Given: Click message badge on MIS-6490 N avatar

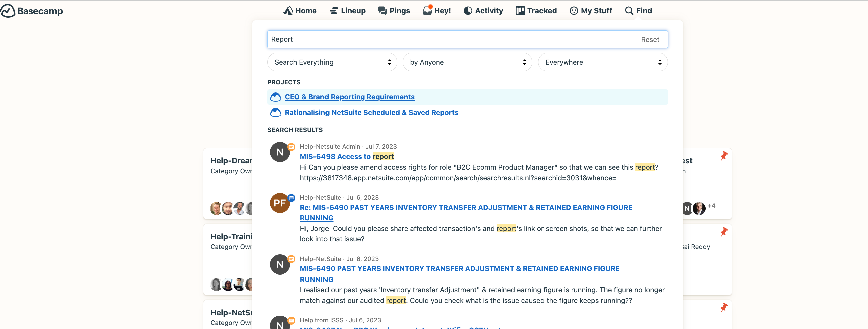Looking at the screenshot, I should pos(291,259).
